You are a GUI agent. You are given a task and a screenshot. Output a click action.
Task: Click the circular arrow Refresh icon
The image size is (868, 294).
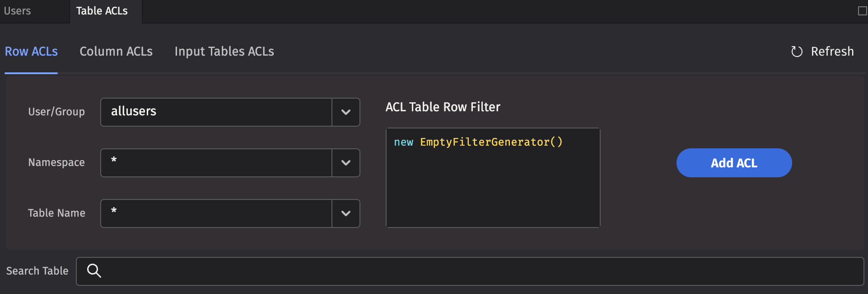(x=797, y=52)
